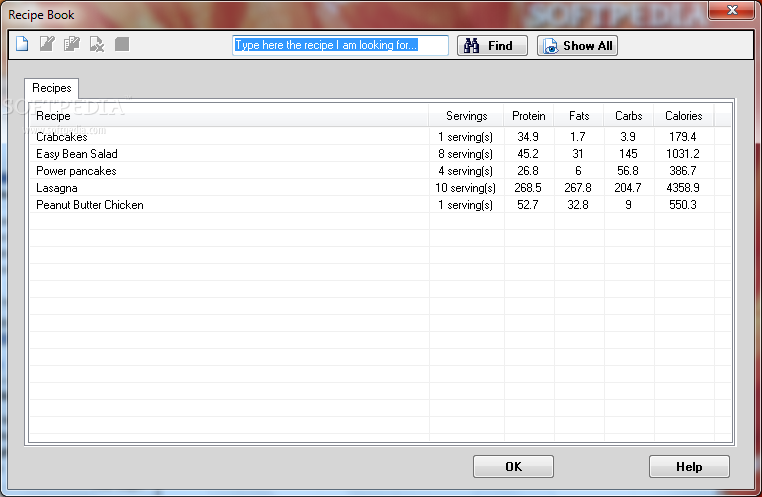Click the recipe search text field
This screenshot has width=762, height=497.
(340, 45)
